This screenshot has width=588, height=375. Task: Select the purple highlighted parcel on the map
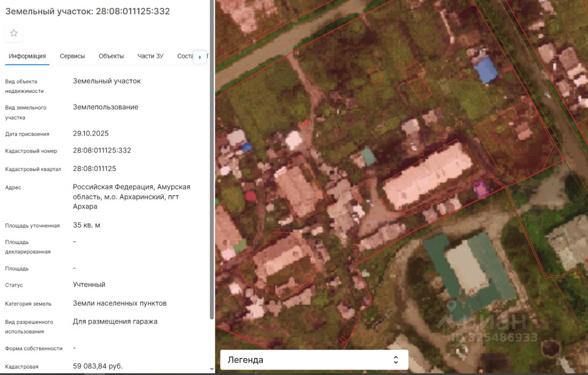tap(481, 189)
